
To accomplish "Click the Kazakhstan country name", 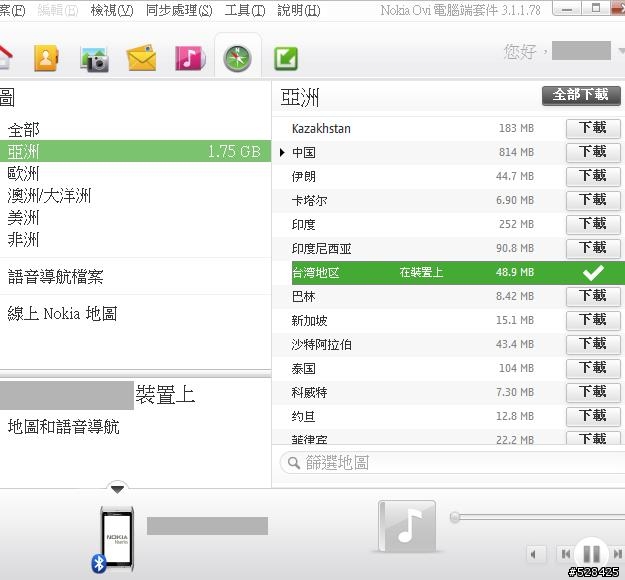I will tap(321, 129).
